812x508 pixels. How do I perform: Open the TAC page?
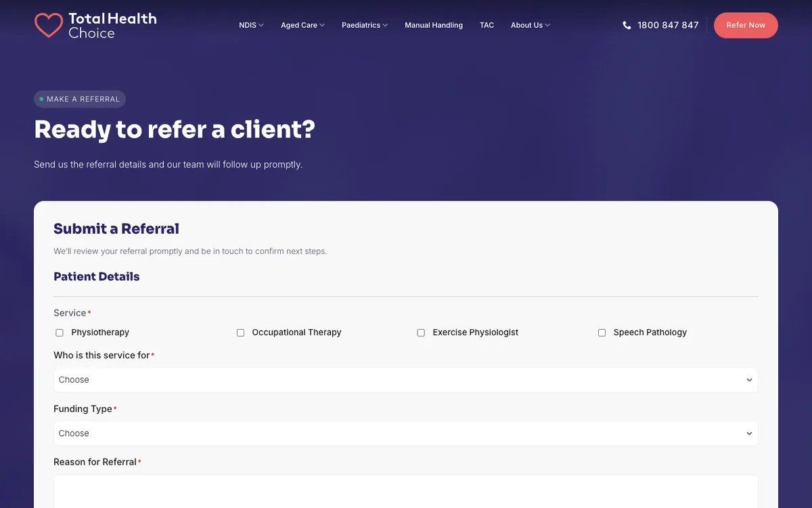[487, 25]
